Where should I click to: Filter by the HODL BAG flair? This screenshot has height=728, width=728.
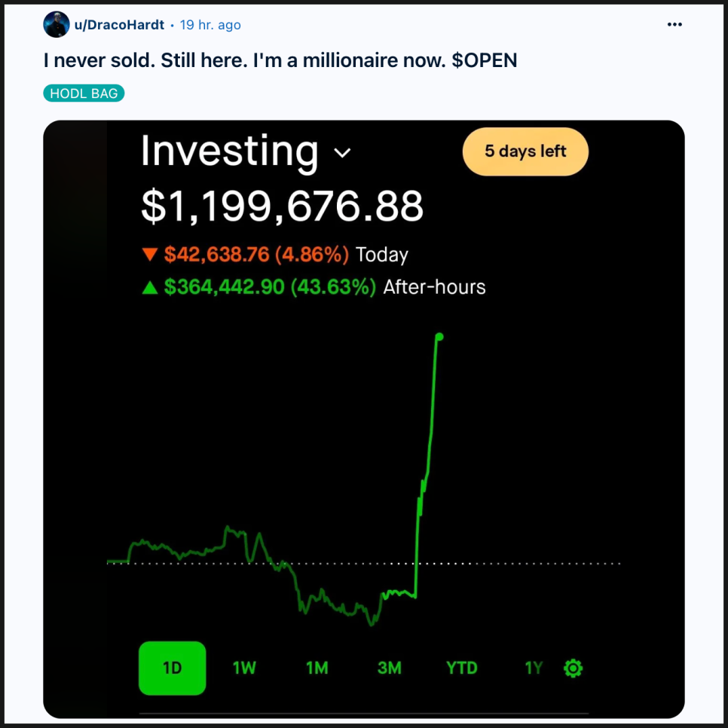(x=84, y=93)
